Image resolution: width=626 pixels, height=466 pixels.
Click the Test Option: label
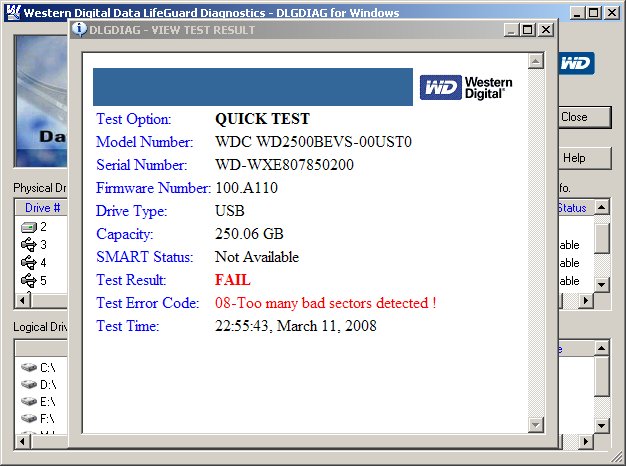coord(134,119)
